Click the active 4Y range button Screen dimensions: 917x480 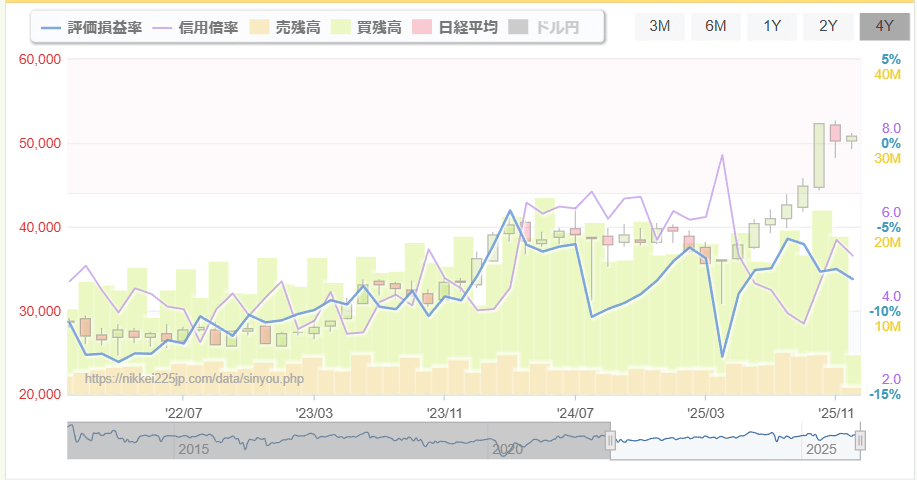click(884, 26)
